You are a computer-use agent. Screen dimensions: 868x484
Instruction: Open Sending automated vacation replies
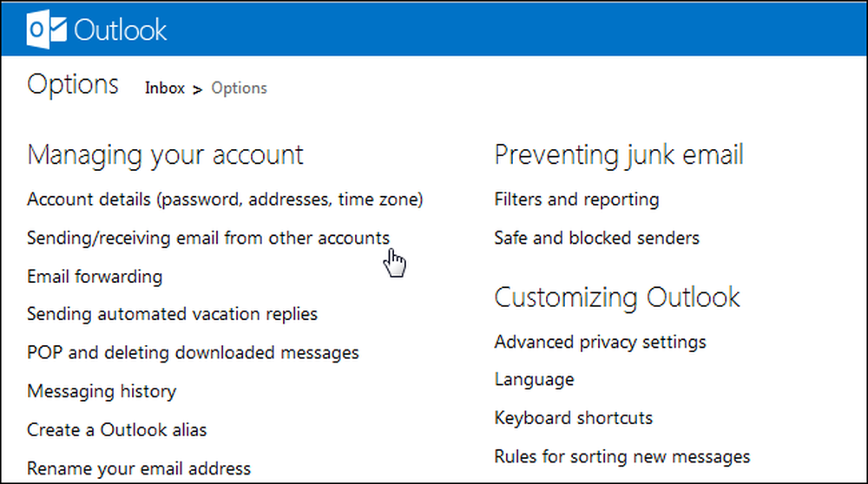172,314
